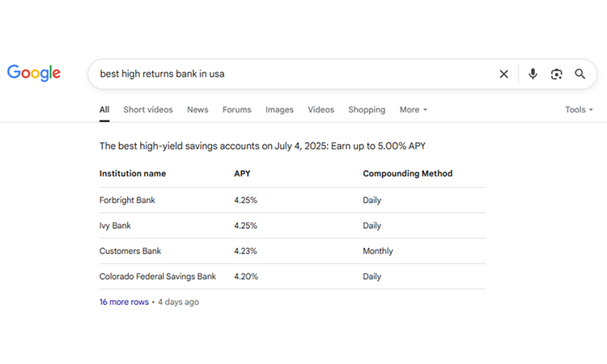Clear the search query with X
Screen dimensions: 607x364
click(x=503, y=74)
